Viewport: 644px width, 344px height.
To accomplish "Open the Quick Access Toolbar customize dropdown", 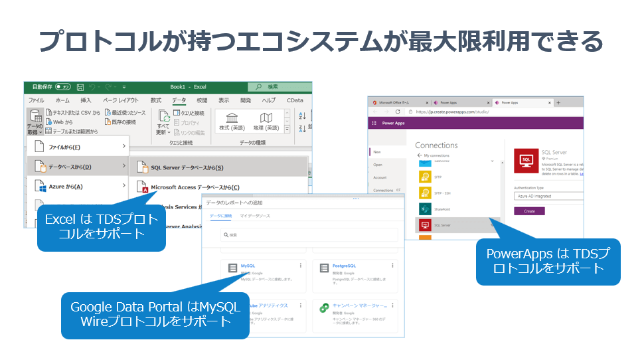I will [x=124, y=87].
